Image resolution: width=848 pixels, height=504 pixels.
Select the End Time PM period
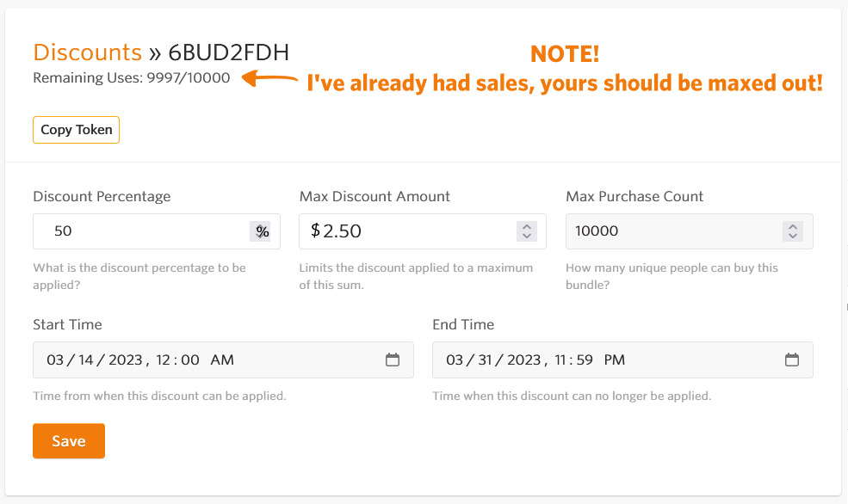(615, 360)
